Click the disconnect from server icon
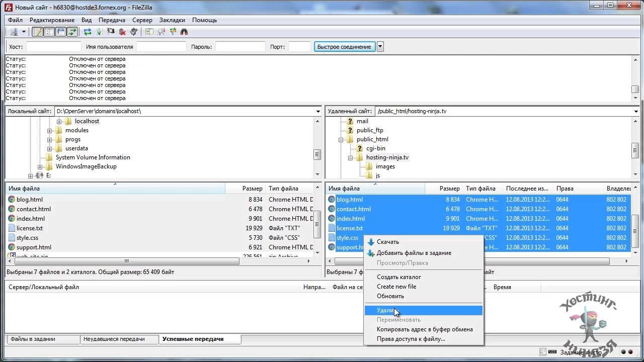644x362 pixels. [122, 32]
